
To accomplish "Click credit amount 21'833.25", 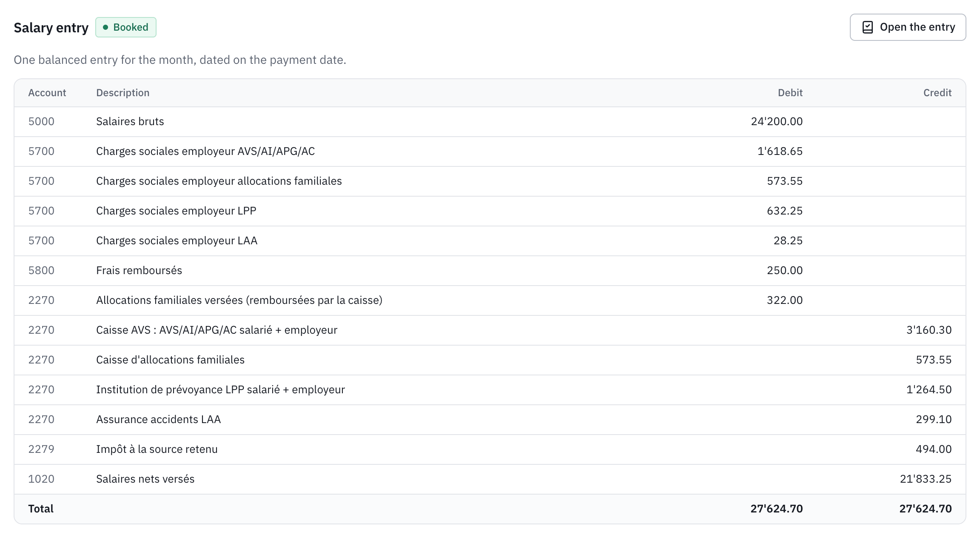I will coord(926,479).
